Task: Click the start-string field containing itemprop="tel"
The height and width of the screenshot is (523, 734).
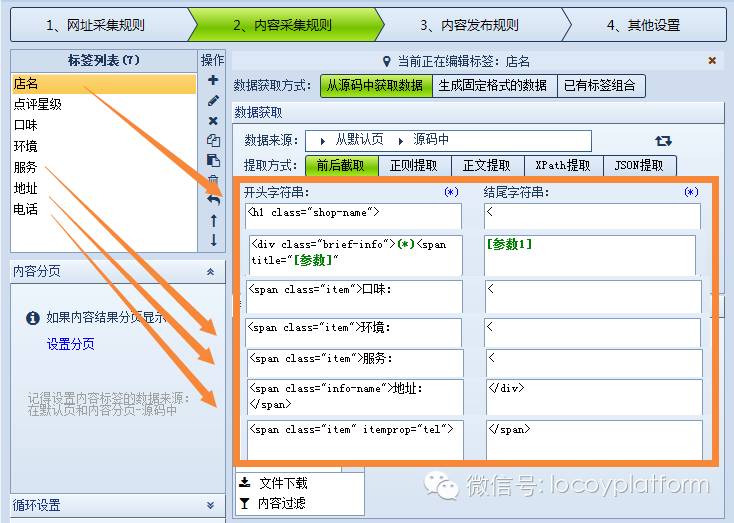Action: click(x=355, y=440)
